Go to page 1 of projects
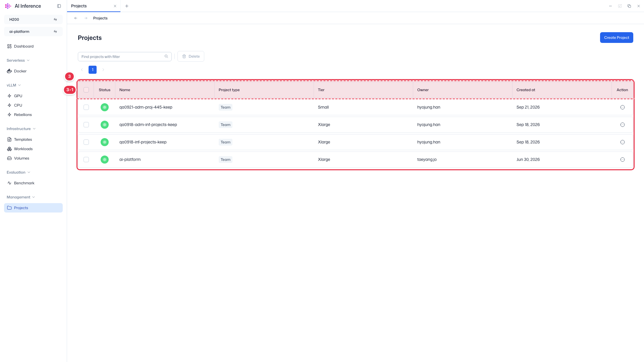Screen dimensions: 644x362 (x=93, y=70)
